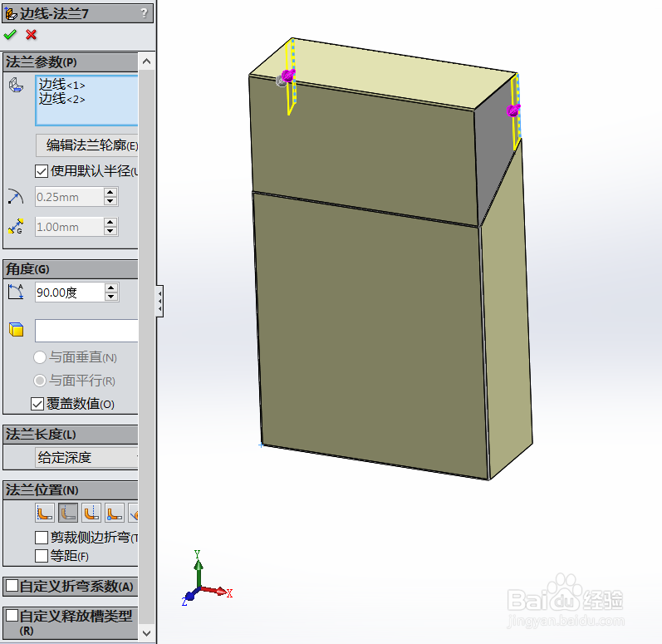Click scroll up arrow on property panel

tap(146, 61)
